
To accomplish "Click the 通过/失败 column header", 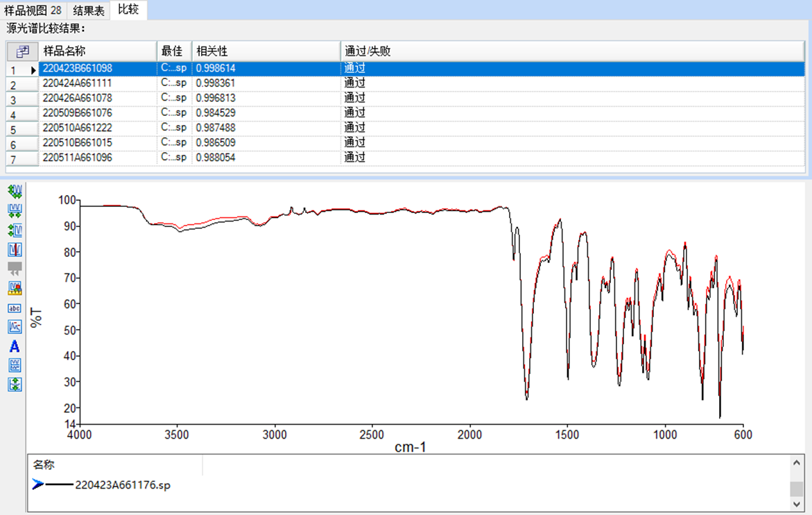I will coord(572,51).
